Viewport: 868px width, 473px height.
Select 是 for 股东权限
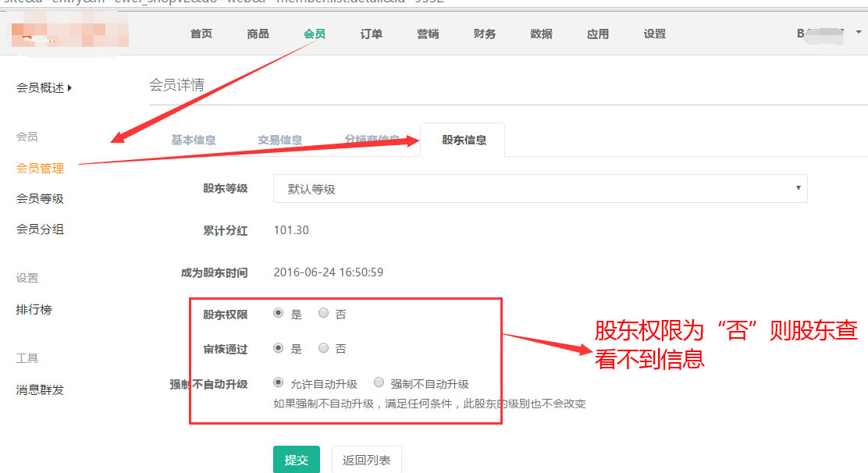279,314
